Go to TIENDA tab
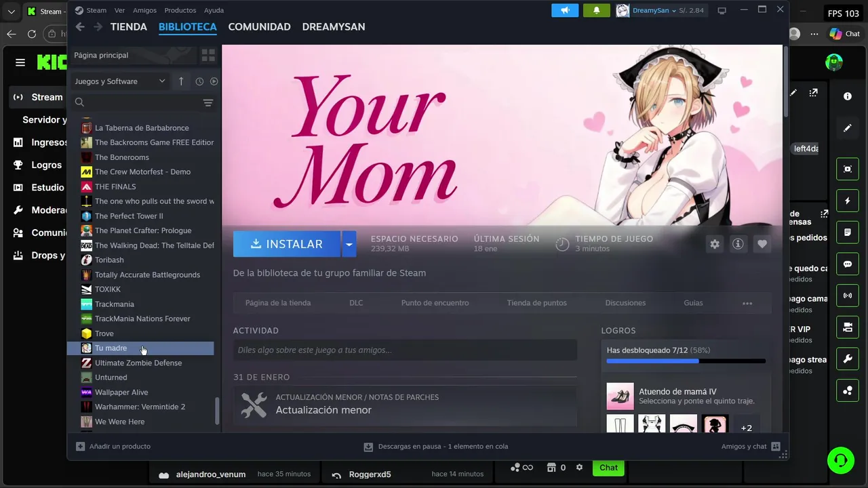868x488 pixels. coord(129,26)
